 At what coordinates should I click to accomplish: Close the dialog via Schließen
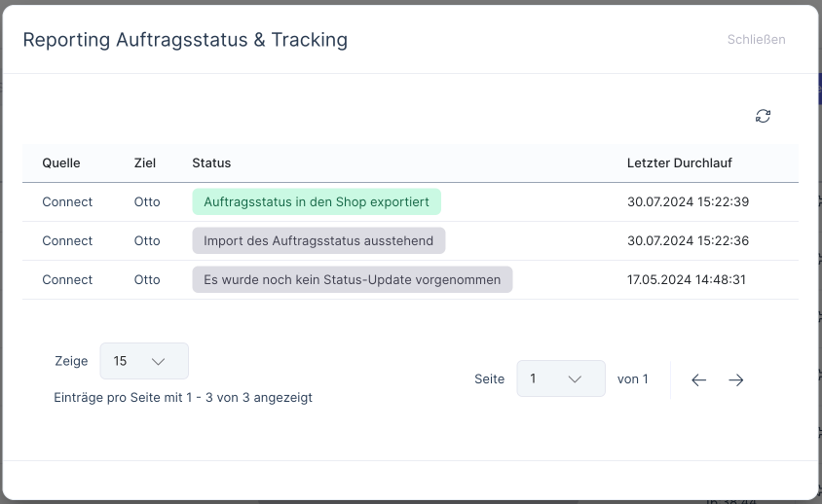coord(756,40)
